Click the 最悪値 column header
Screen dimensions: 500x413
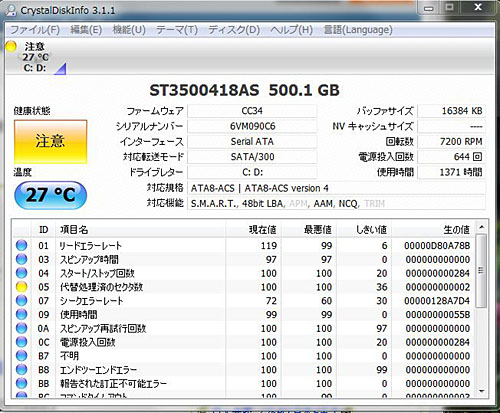308,230
